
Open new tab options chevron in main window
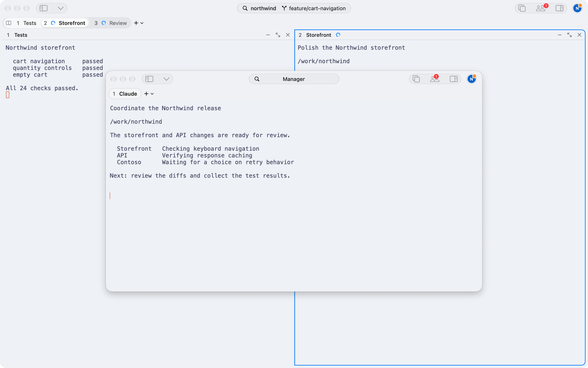tap(142, 23)
